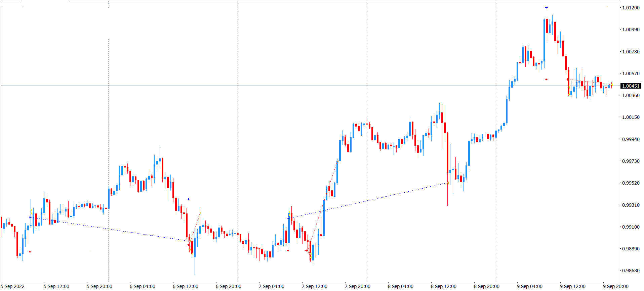Click the '6 Sep 12:00' time axis label
644x291 pixels.
point(186,286)
